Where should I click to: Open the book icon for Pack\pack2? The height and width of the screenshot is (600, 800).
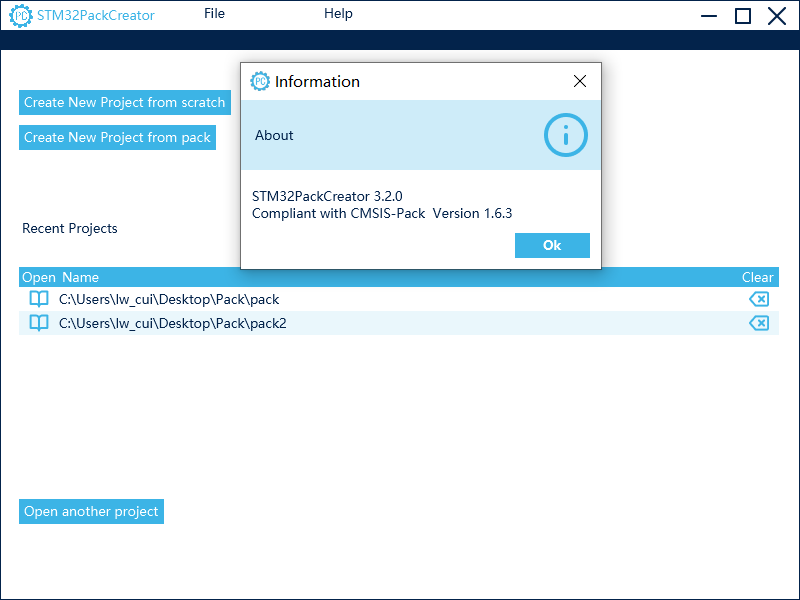point(39,323)
